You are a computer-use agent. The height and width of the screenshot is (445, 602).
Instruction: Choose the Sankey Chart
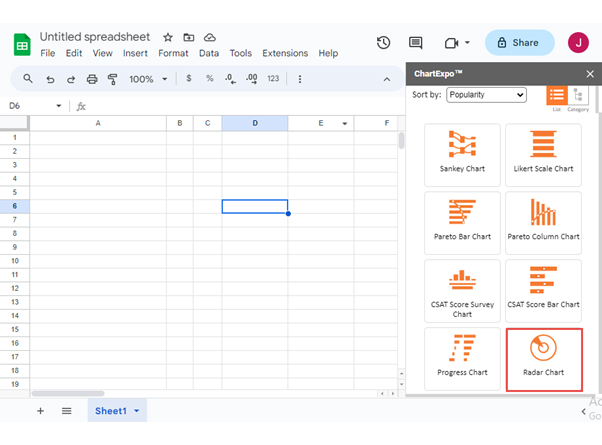pos(462,155)
